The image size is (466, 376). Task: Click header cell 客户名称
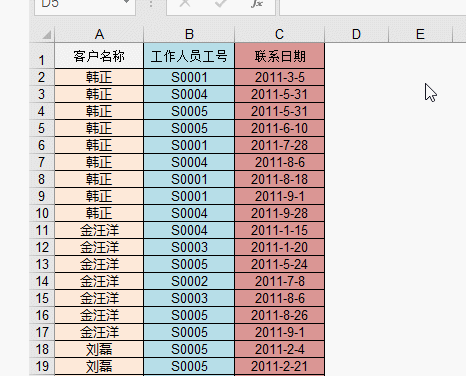(99, 56)
